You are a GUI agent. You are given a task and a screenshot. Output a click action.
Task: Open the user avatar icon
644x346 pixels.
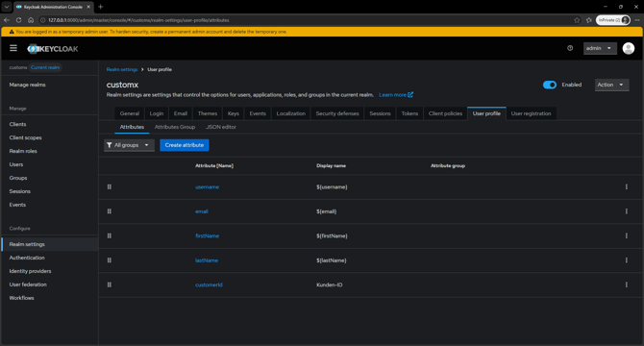628,48
